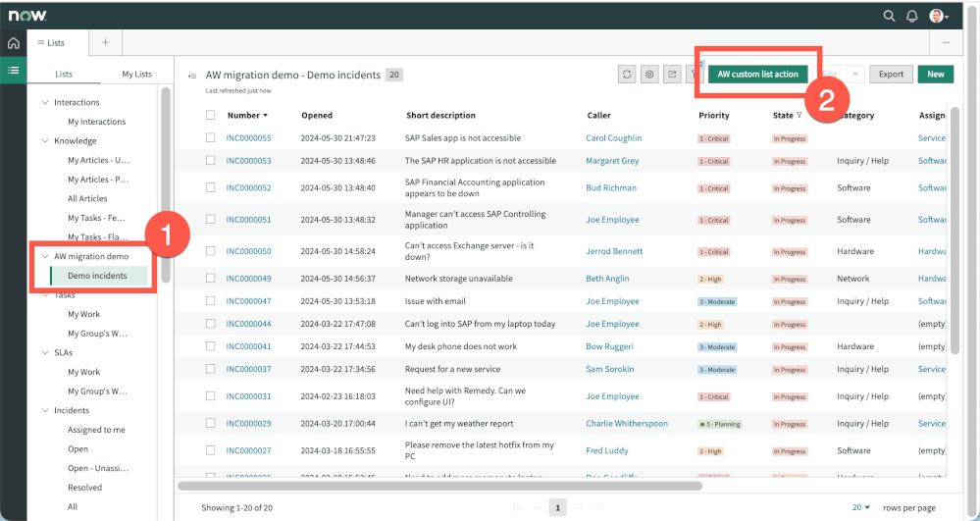This screenshot has width=980, height=521.
Task: Check the box for INC0000050
Action: 211,251
